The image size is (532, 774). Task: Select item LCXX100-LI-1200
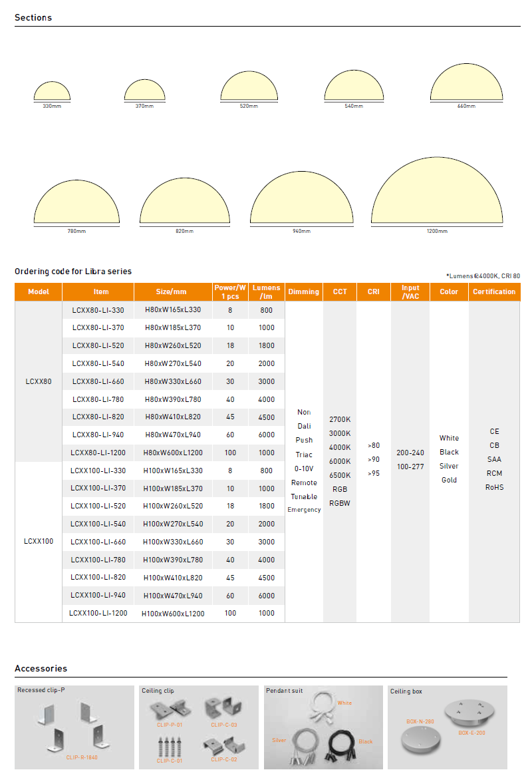click(x=98, y=613)
